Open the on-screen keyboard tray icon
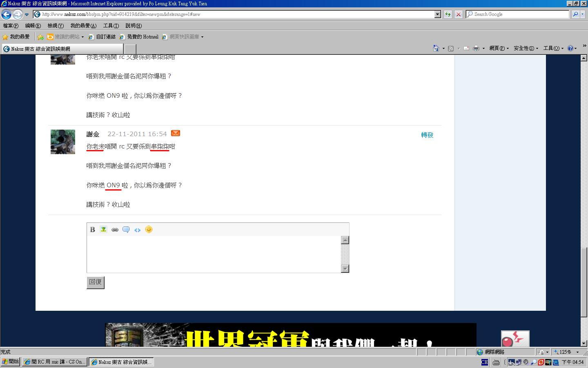The height and width of the screenshot is (368, 588). [x=496, y=362]
